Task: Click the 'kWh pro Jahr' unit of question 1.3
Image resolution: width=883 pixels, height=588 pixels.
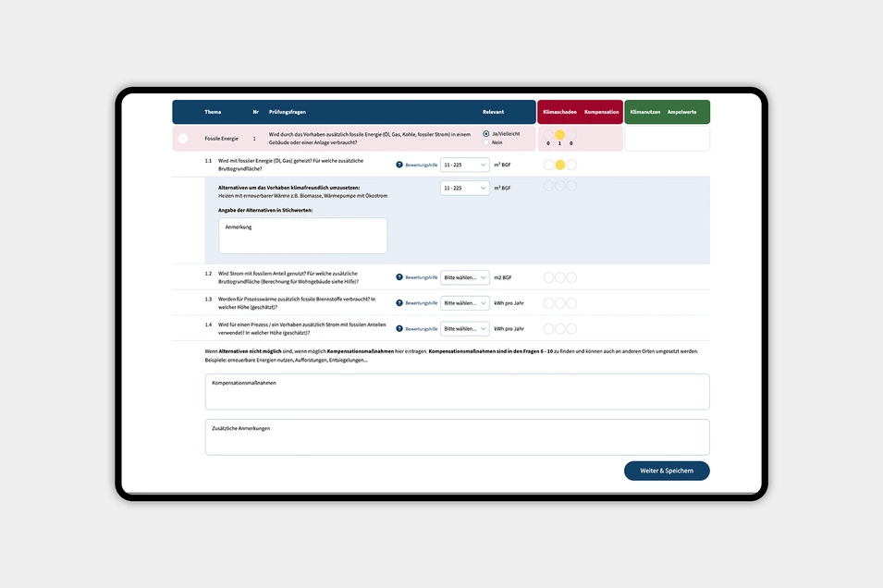Action: [x=509, y=303]
